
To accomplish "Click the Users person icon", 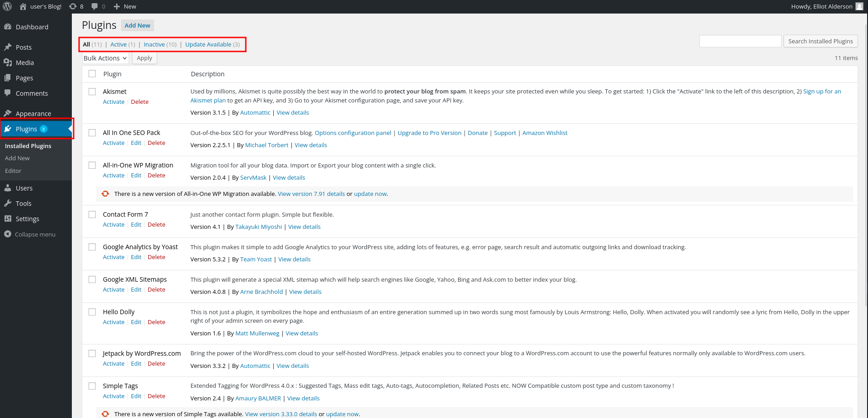I will point(8,188).
